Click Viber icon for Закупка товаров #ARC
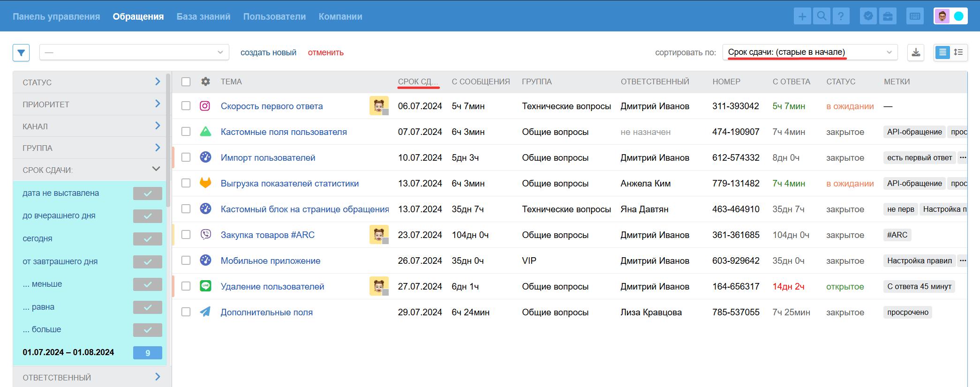This screenshot has width=980, height=387. click(205, 234)
